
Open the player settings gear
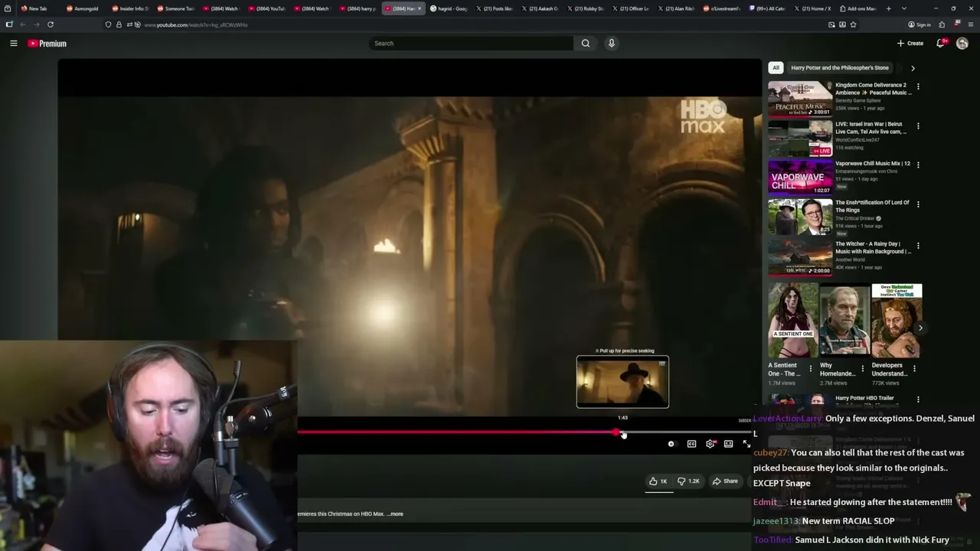click(x=710, y=444)
